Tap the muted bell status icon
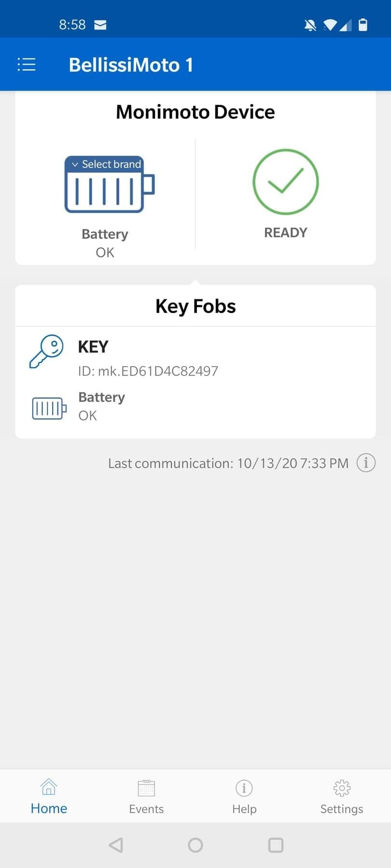This screenshot has width=391, height=868. click(310, 25)
